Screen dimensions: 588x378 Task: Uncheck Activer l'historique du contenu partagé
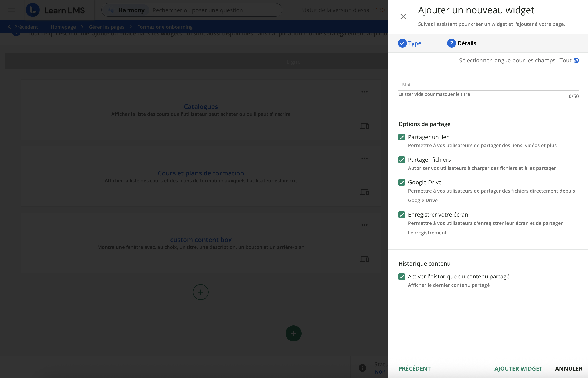coord(402,277)
